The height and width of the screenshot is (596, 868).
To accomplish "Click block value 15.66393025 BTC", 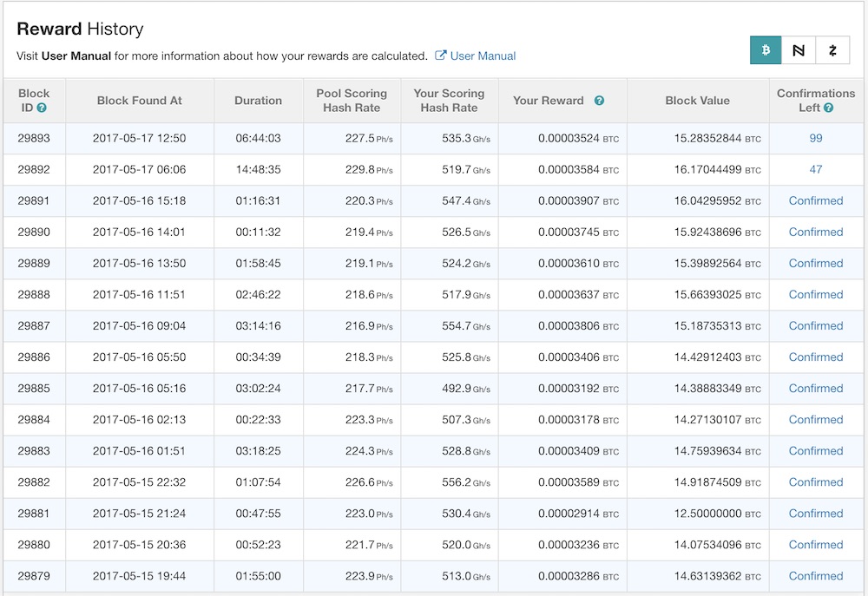I will tap(718, 294).
